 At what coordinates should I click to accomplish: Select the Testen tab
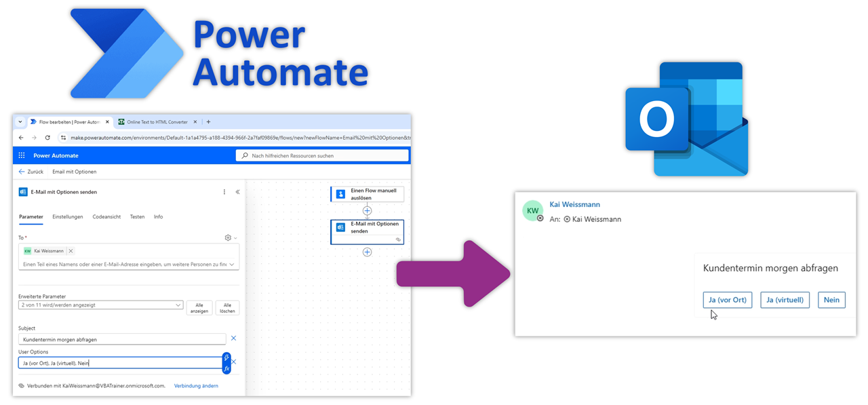pyautogui.click(x=137, y=217)
